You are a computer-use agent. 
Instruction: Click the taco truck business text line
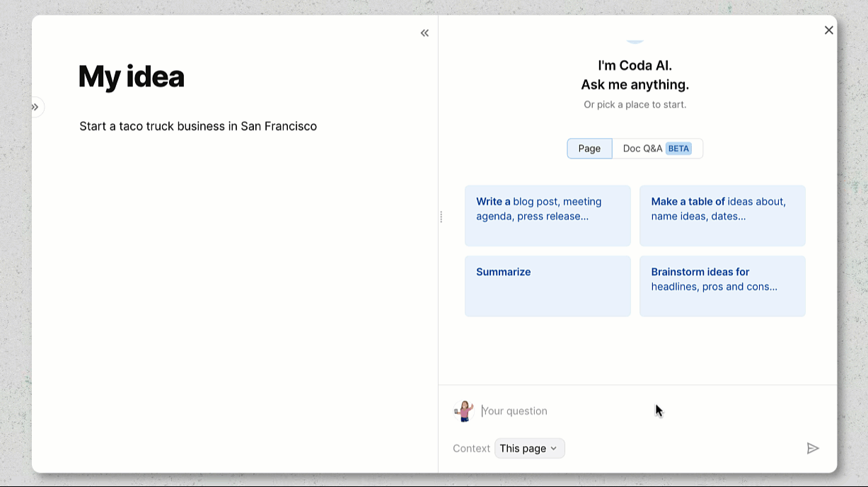coord(198,126)
